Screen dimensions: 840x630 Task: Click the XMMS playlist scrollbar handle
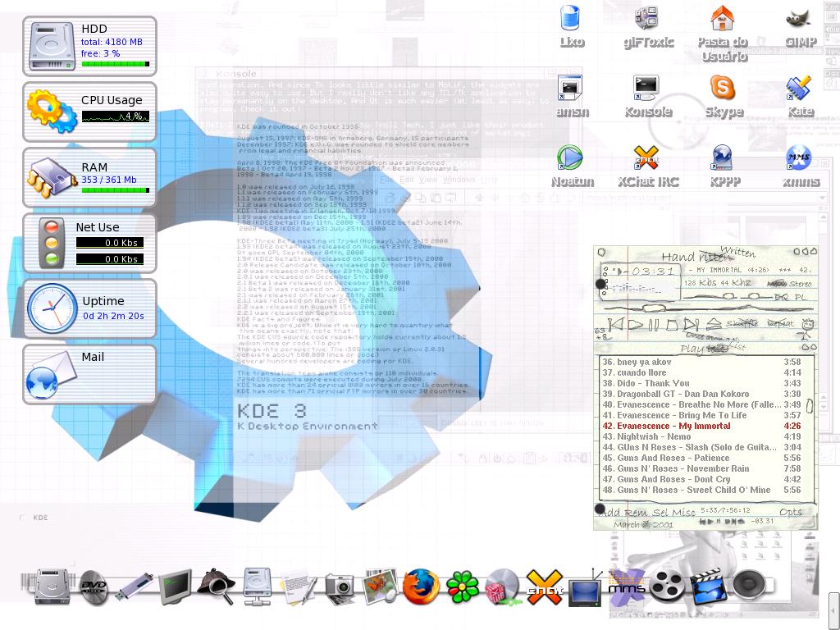(810, 405)
